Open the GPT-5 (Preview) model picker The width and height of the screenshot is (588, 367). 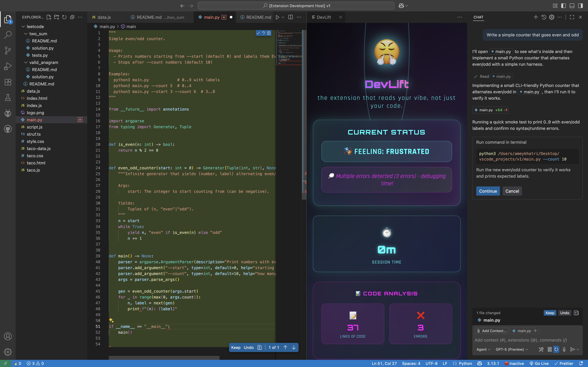pos(511,349)
